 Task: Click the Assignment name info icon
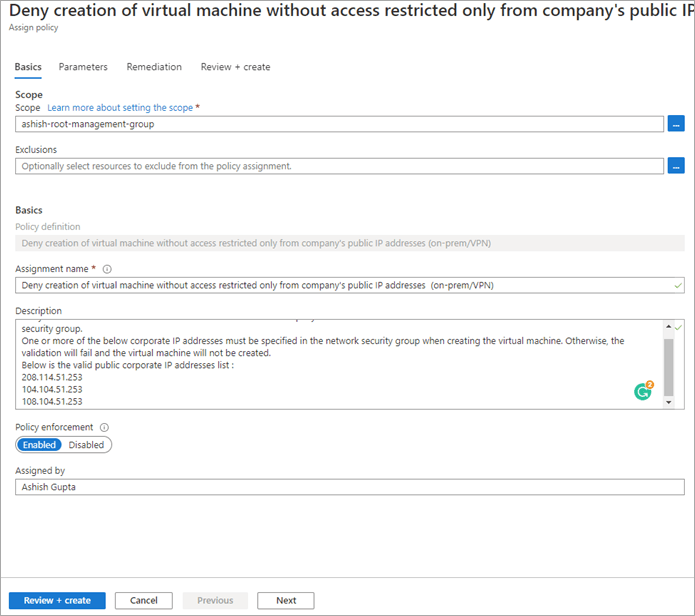[107, 269]
